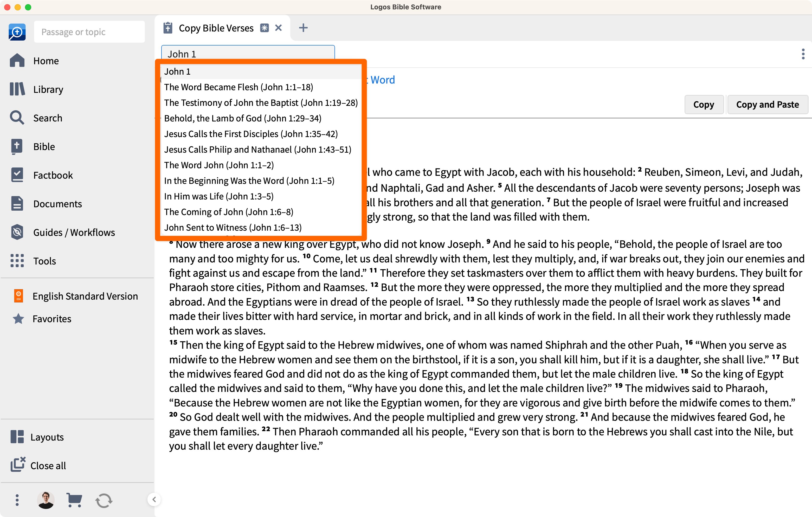Choose Behold, the Lamb of God

pyautogui.click(x=261, y=118)
